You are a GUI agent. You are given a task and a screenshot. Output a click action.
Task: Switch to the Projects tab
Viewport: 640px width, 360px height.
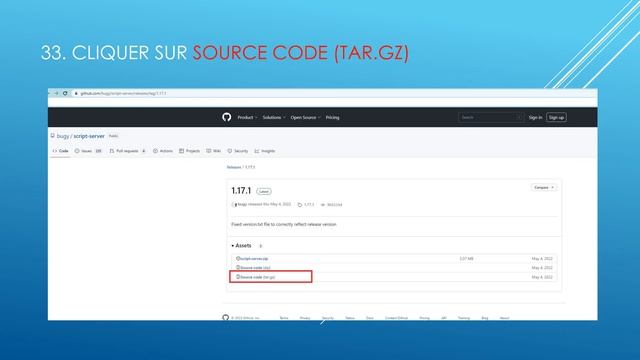[189, 151]
